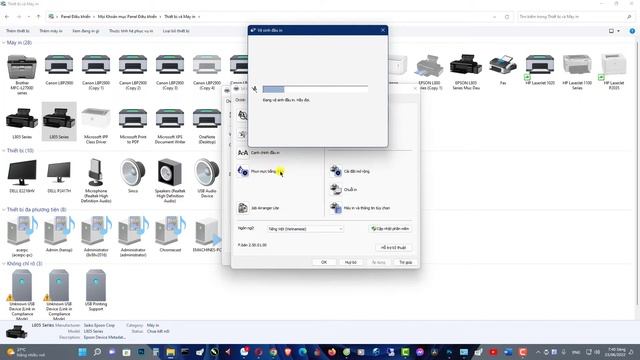Click Thêm thiết bị in toolbar
This screenshot has width=640, height=360.
pyautogui.click(x=18, y=31)
